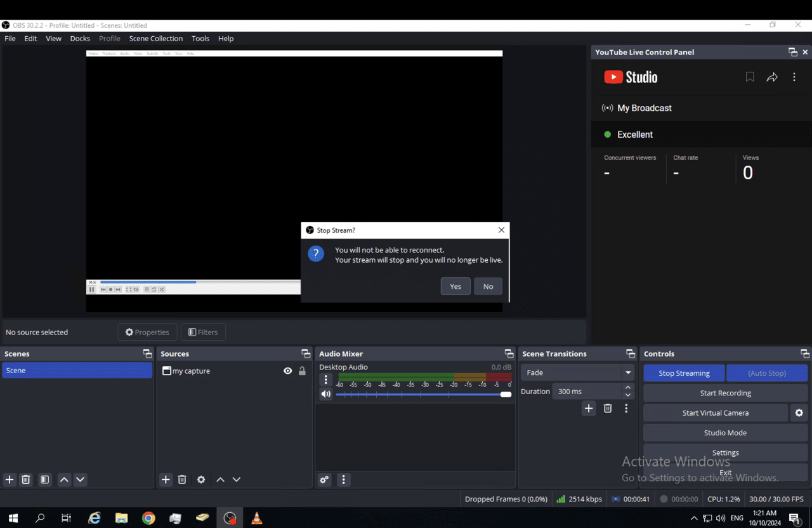Mute Desktop Audio with the speaker icon
Viewport: 812px width, 528px height.
click(325, 393)
